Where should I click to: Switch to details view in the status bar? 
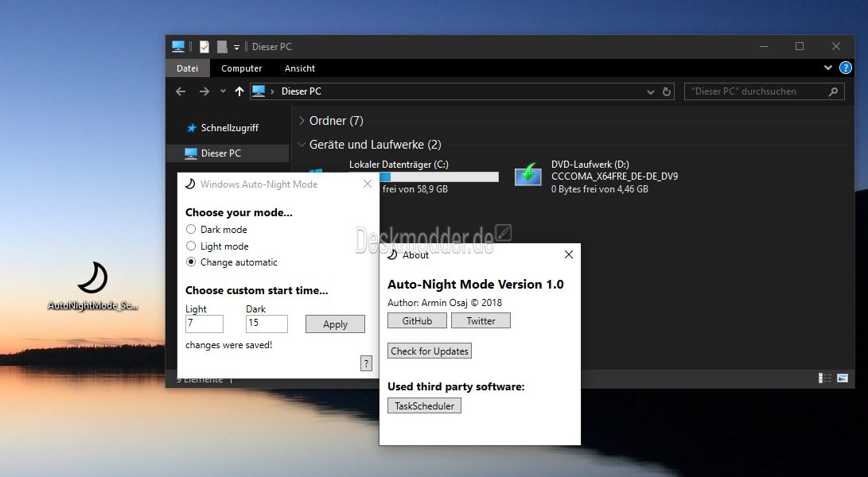[825, 378]
